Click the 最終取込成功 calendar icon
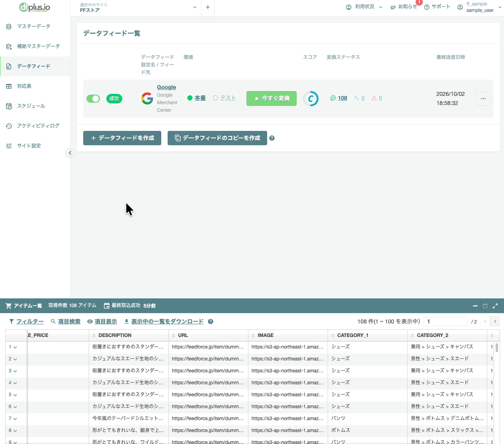 [x=107, y=306]
